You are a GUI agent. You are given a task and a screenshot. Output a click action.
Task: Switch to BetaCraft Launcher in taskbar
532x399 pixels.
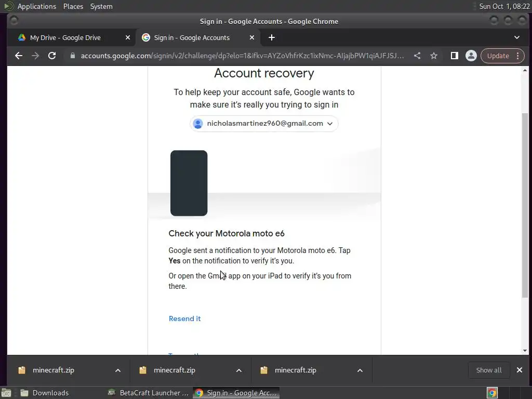point(148,393)
